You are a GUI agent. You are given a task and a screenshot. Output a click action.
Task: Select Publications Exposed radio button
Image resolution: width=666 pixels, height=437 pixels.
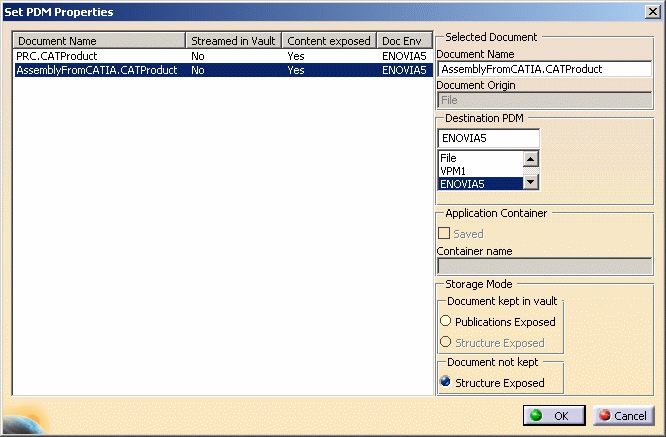(x=446, y=322)
